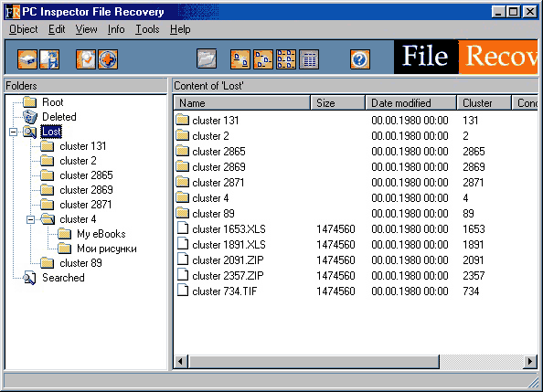Click cluster value 1653 in Cluster column
The width and height of the screenshot is (543, 392).
click(x=474, y=229)
